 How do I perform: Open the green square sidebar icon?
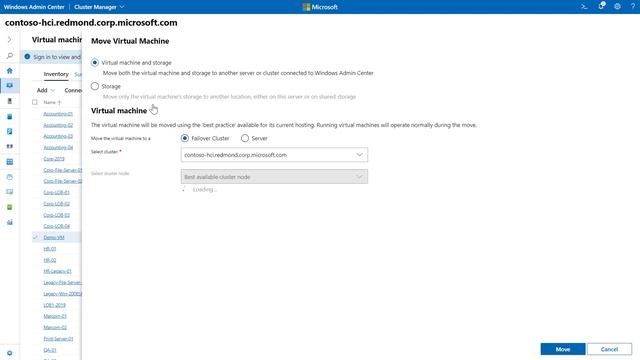click(10, 207)
